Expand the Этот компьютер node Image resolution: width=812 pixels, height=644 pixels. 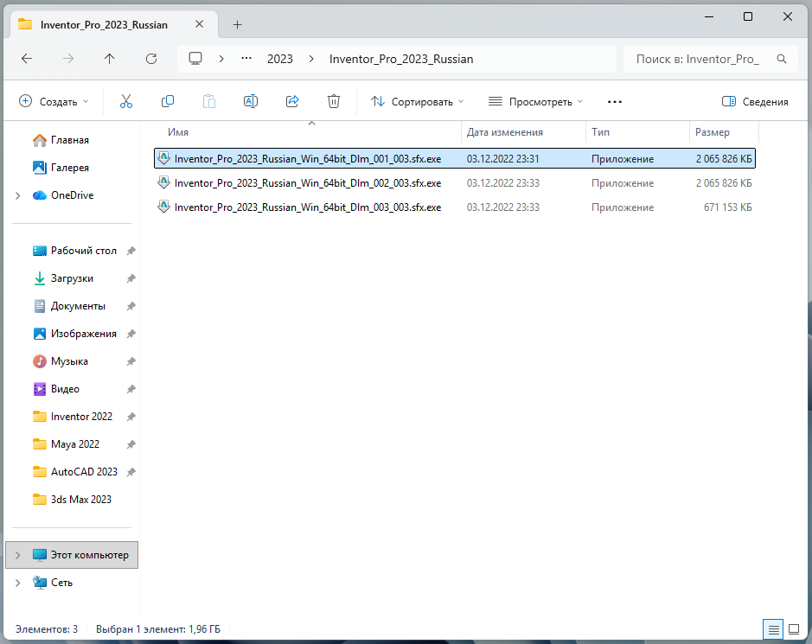pyautogui.click(x=18, y=555)
